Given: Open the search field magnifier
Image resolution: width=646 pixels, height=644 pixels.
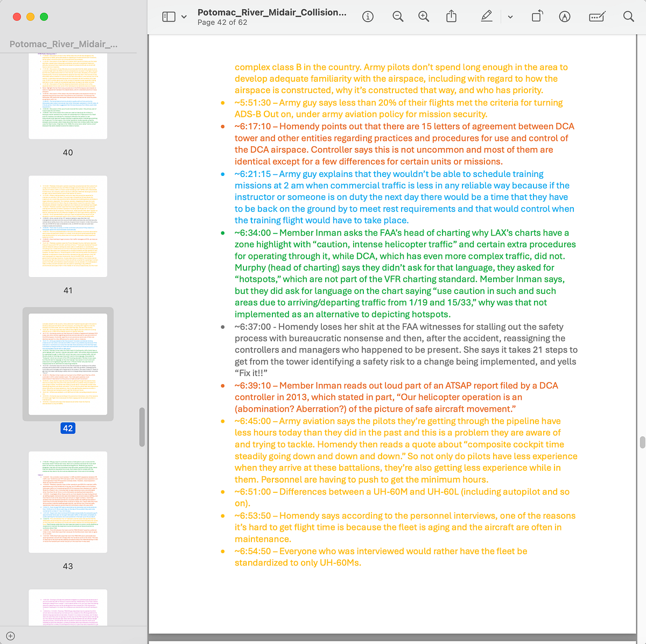Looking at the screenshot, I should 628,17.
